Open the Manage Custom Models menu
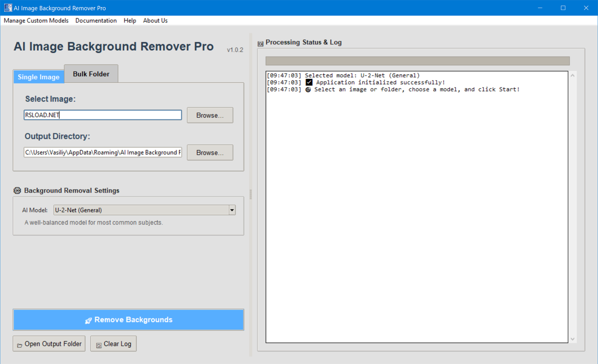The image size is (598, 364). click(36, 21)
